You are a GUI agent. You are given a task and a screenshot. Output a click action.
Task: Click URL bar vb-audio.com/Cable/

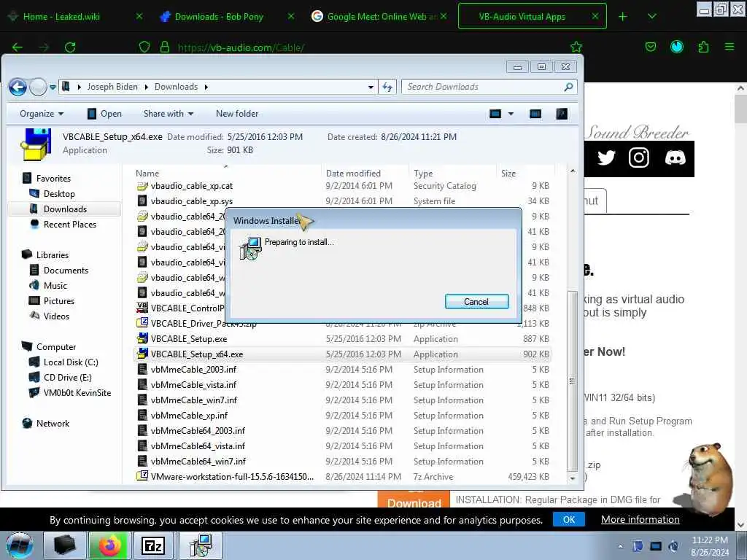coord(241,47)
